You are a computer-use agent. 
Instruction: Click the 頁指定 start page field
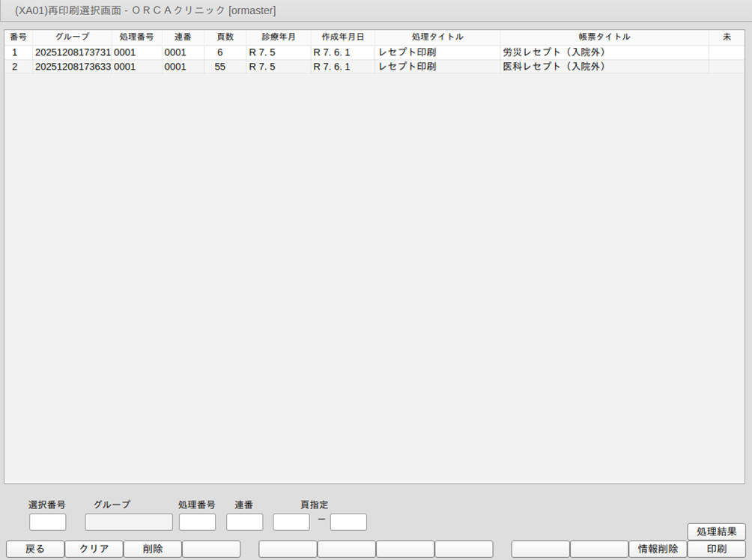291,522
